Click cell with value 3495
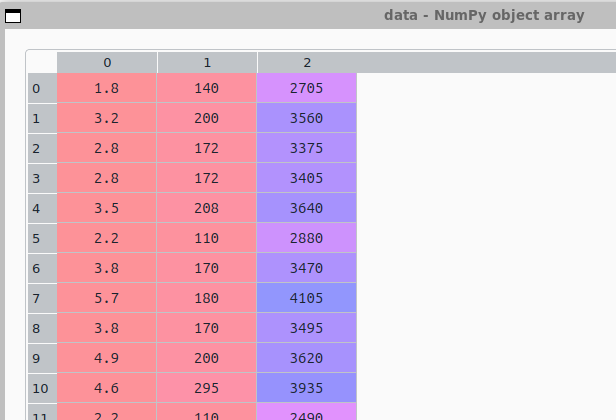This screenshot has height=420, width=616. [x=307, y=328]
